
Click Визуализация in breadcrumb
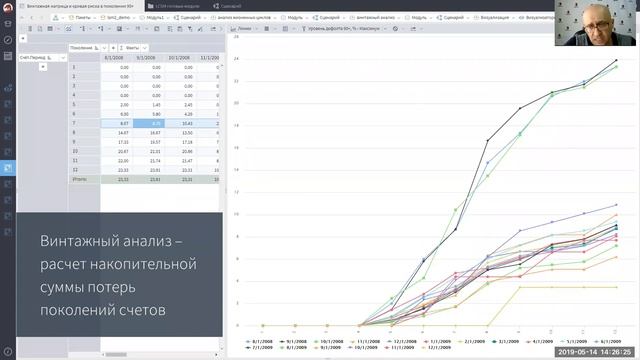[x=495, y=18]
